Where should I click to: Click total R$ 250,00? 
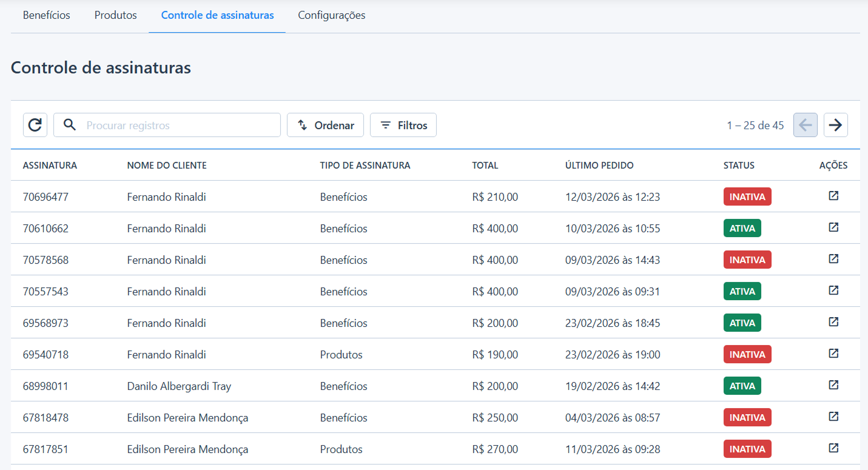click(x=495, y=418)
